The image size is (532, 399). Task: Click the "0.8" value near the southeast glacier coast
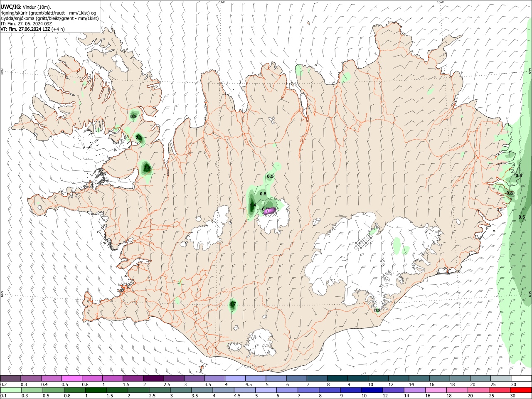[377, 310]
